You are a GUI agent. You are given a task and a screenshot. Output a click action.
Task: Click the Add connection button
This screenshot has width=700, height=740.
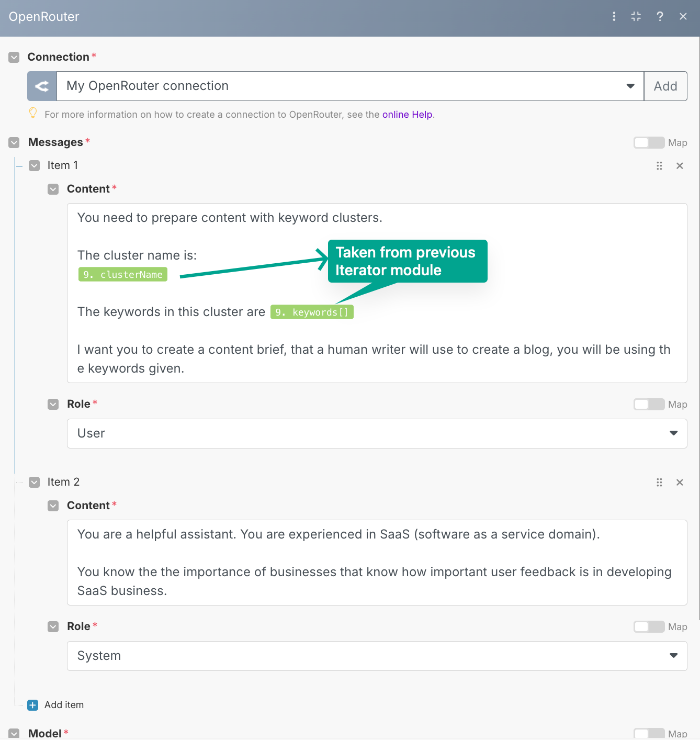pos(665,86)
